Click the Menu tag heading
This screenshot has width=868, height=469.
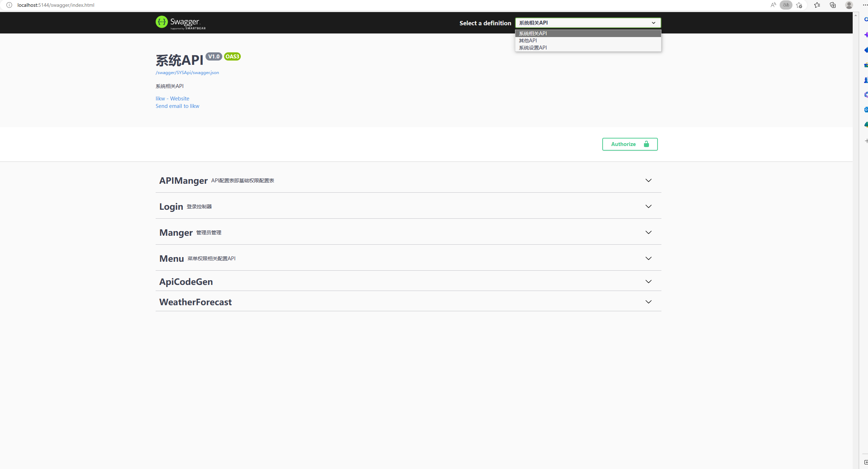pos(172,259)
